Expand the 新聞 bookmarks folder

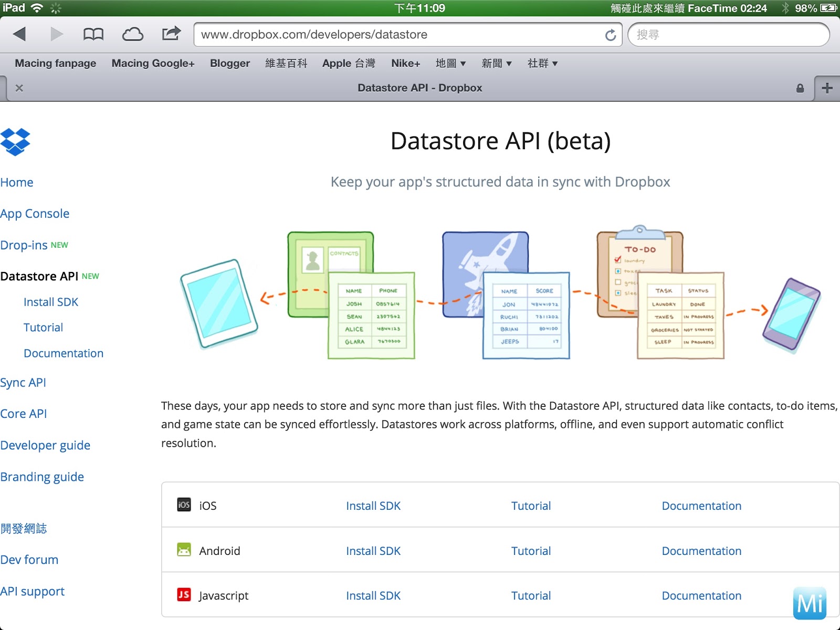497,63
